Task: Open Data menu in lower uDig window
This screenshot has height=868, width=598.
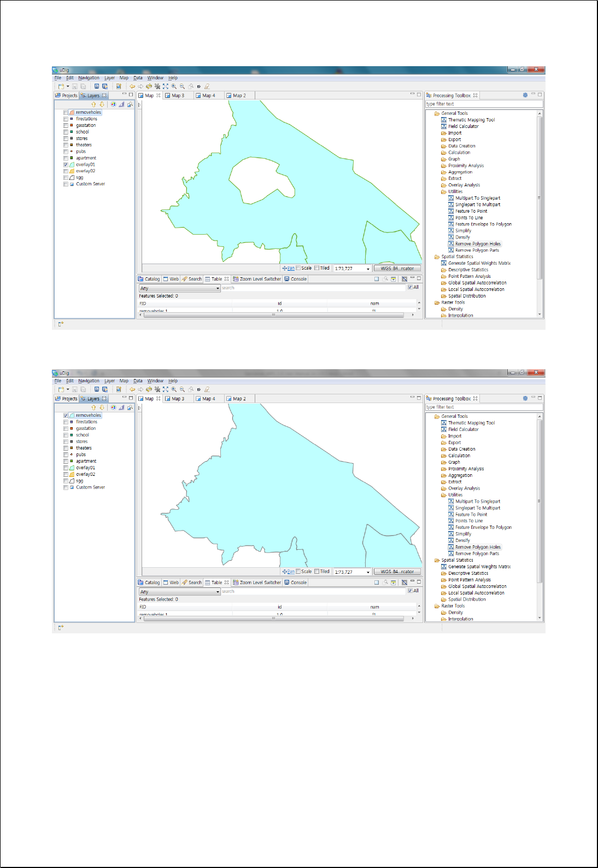Action: pos(138,381)
